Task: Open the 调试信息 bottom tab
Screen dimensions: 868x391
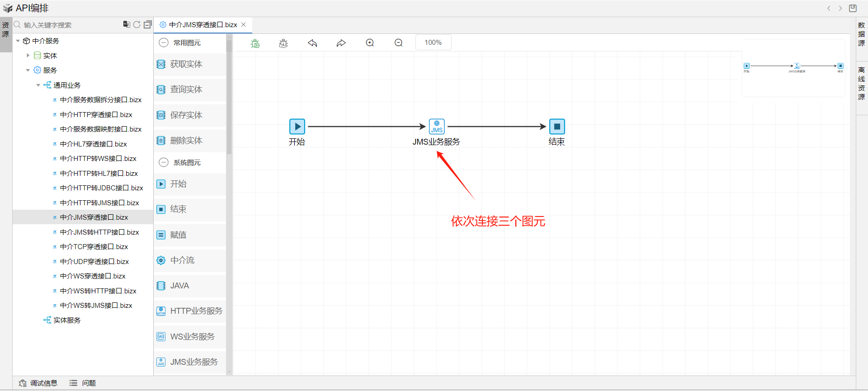Action: coord(38,383)
